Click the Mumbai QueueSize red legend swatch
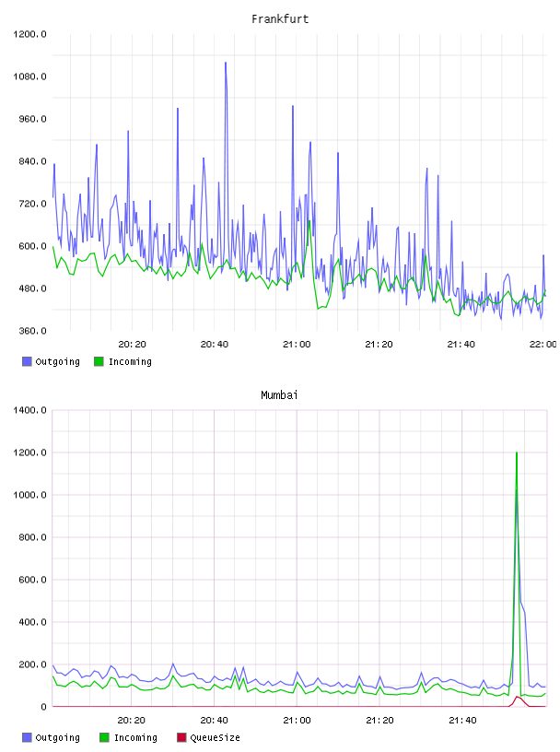Viewport: 560px width, 752px height. pos(181,737)
